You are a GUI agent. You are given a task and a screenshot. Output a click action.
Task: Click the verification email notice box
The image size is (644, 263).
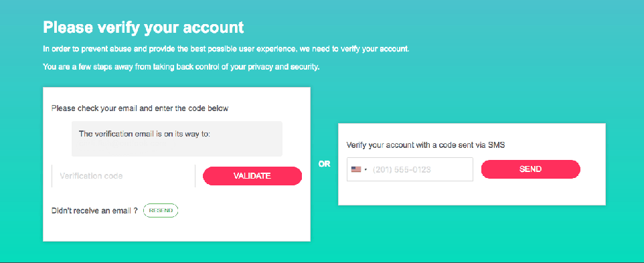click(x=177, y=139)
